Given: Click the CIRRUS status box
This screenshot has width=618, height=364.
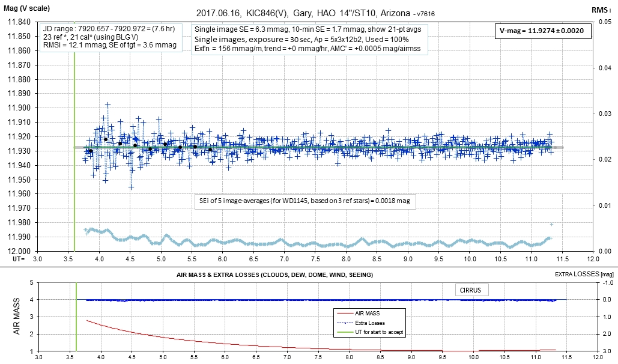Looking at the screenshot, I should click(x=473, y=289).
